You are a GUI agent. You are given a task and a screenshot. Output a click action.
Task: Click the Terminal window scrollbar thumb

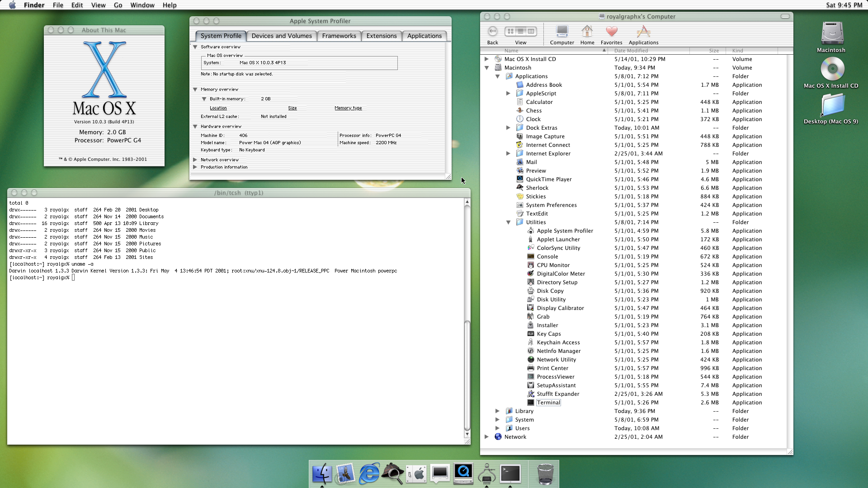click(467, 375)
